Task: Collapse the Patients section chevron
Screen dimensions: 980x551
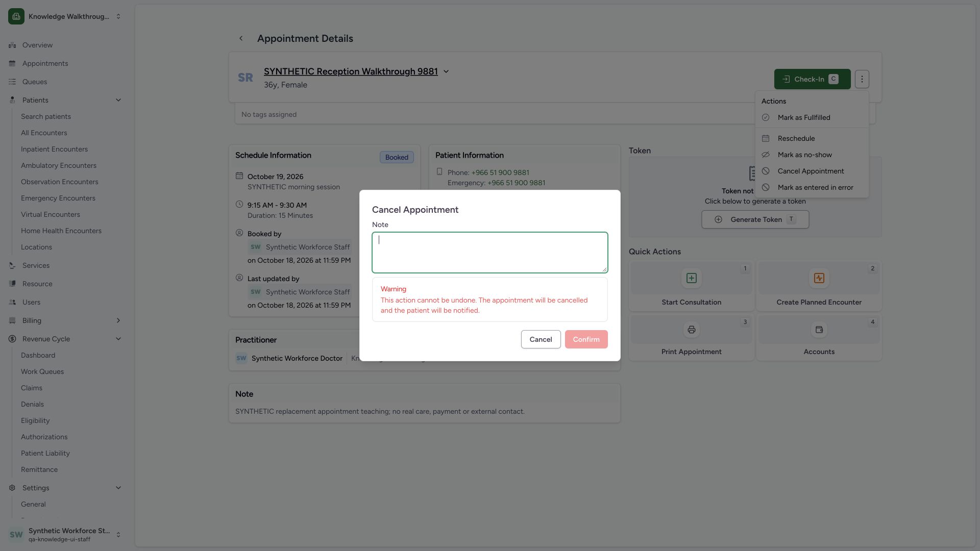Action: (x=118, y=100)
